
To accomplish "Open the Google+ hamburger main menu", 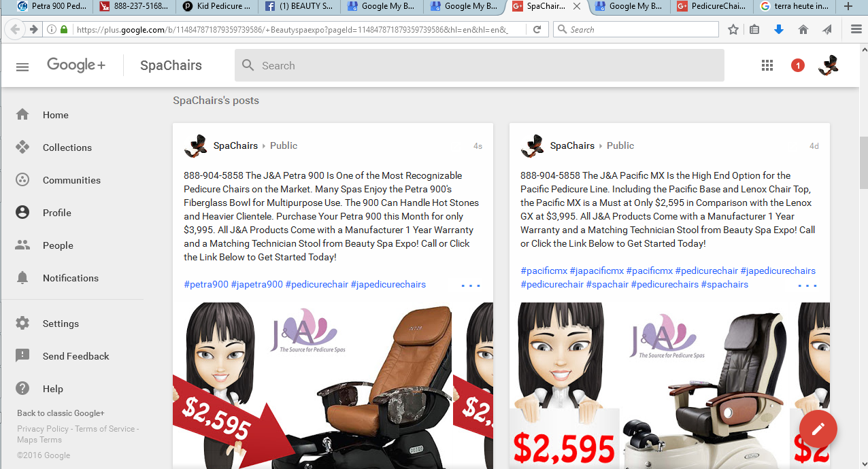I will [22, 66].
